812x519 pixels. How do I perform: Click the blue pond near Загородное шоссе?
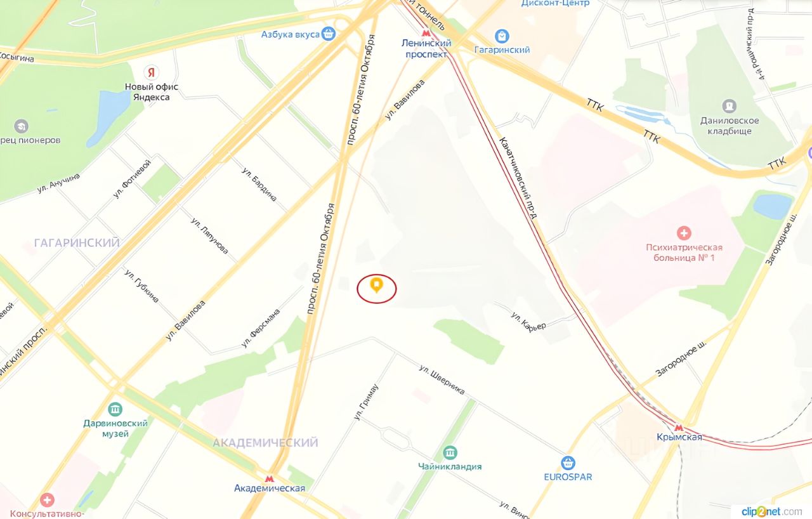point(772,206)
